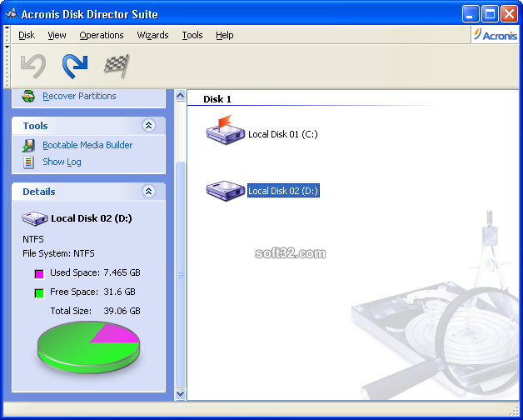Maximize the Acronis Disk Director window
Viewport: 523px width, 420px height.
tap(490, 14)
